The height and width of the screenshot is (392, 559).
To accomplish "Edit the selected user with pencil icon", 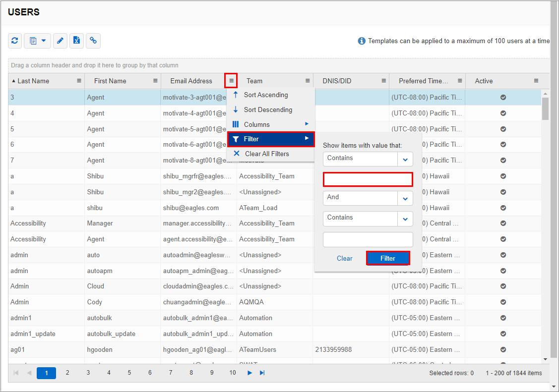I will click(x=60, y=41).
